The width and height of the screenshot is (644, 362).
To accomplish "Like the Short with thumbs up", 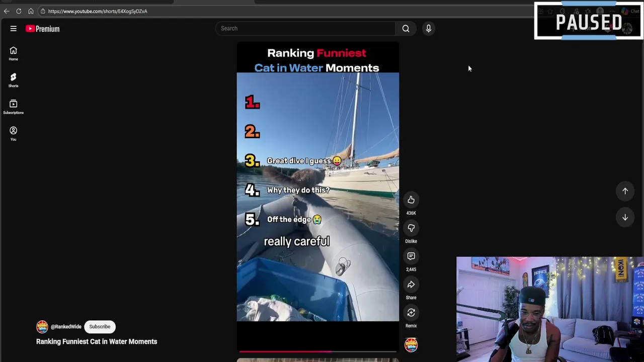I will point(411,200).
